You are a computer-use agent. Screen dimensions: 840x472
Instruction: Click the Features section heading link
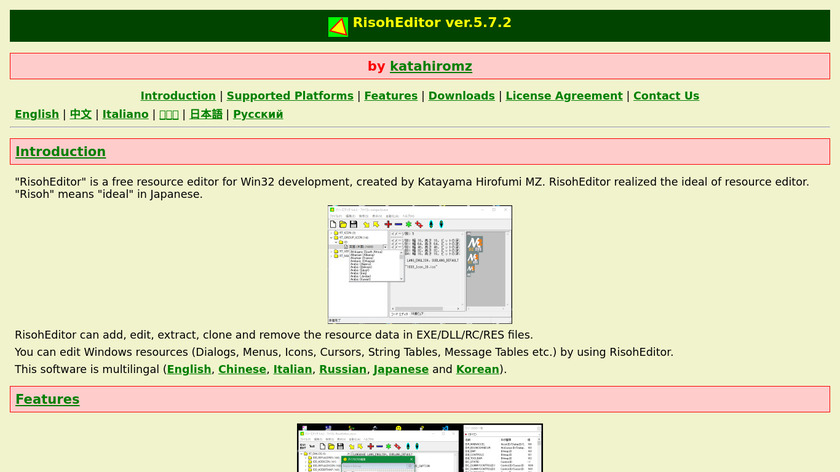[x=47, y=399]
